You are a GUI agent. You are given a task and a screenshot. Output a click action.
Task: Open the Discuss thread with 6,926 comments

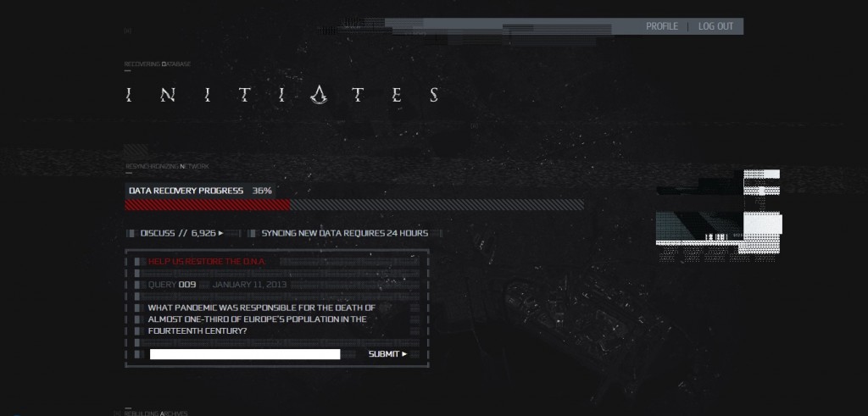point(178,234)
